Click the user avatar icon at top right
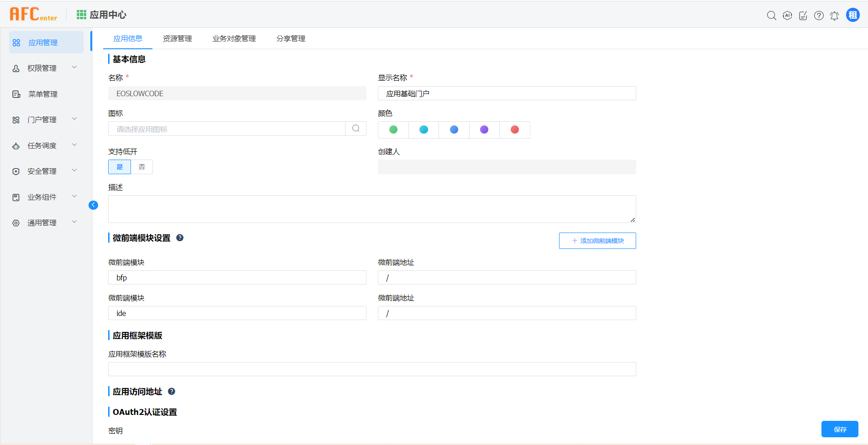868x445 pixels. 852,15
